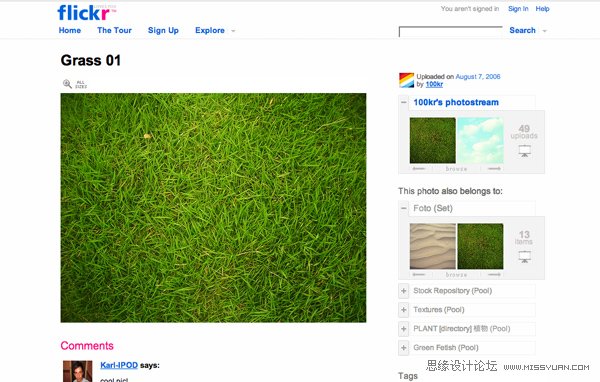The width and height of the screenshot is (600, 382).
Task: Click the clouds thumbnail in the photostream
Action: click(480, 140)
